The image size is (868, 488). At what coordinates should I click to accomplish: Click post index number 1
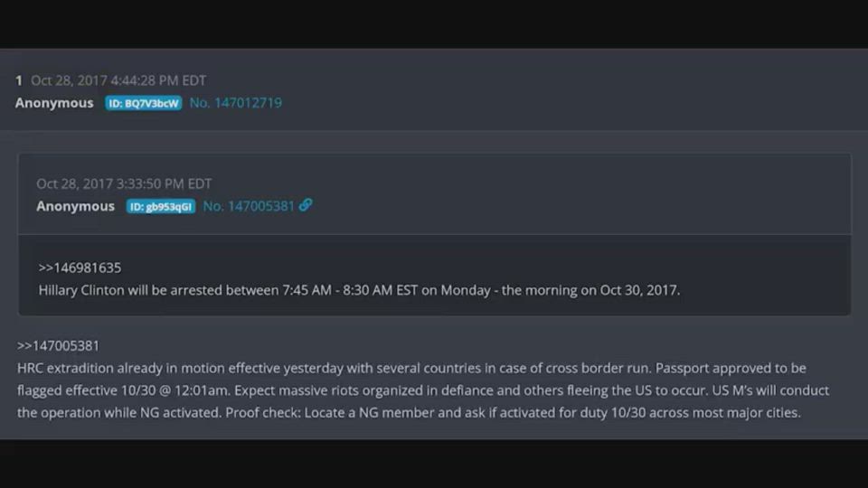point(19,80)
